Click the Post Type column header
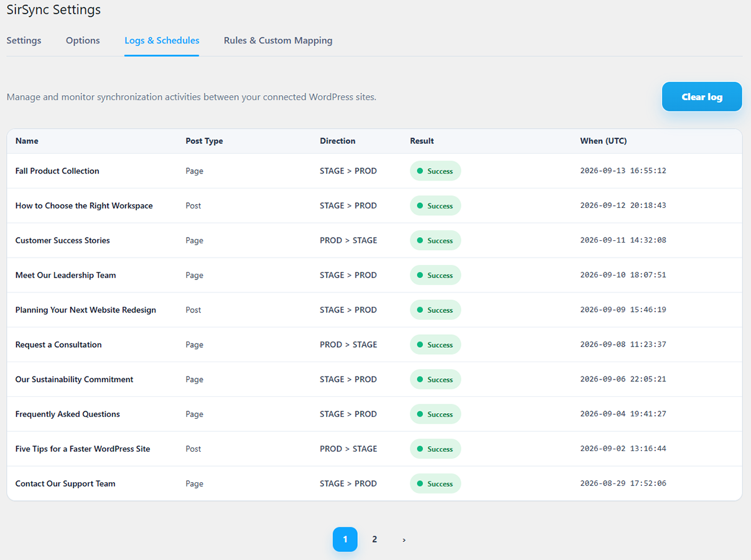 204,141
